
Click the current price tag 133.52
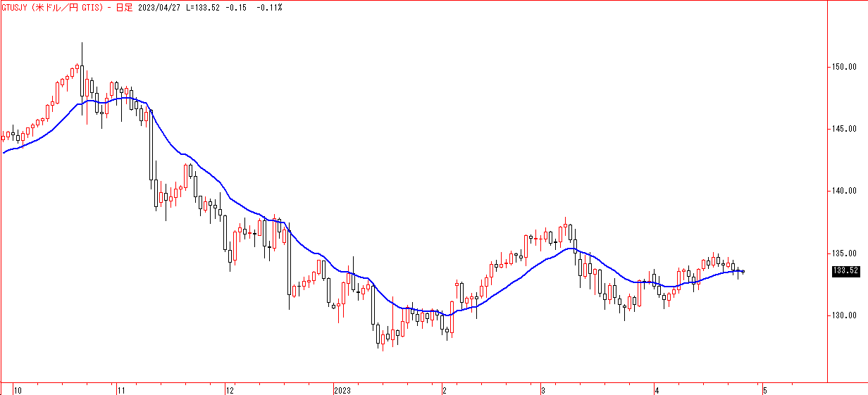pos(845,270)
